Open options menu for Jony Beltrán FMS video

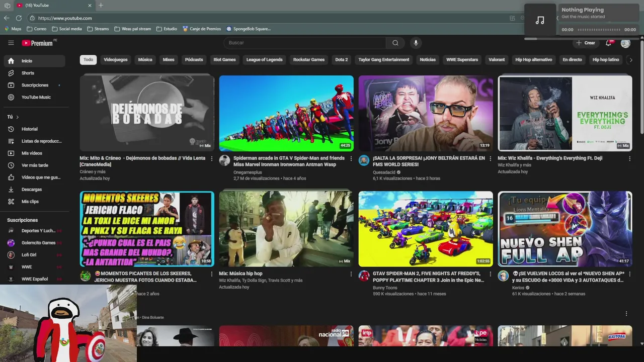[x=491, y=159]
